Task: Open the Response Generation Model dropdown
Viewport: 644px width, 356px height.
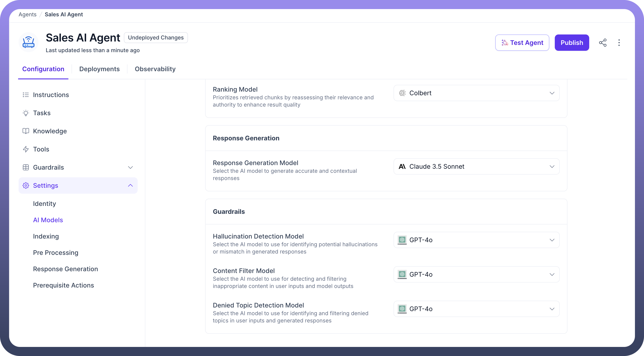Action: tap(476, 166)
